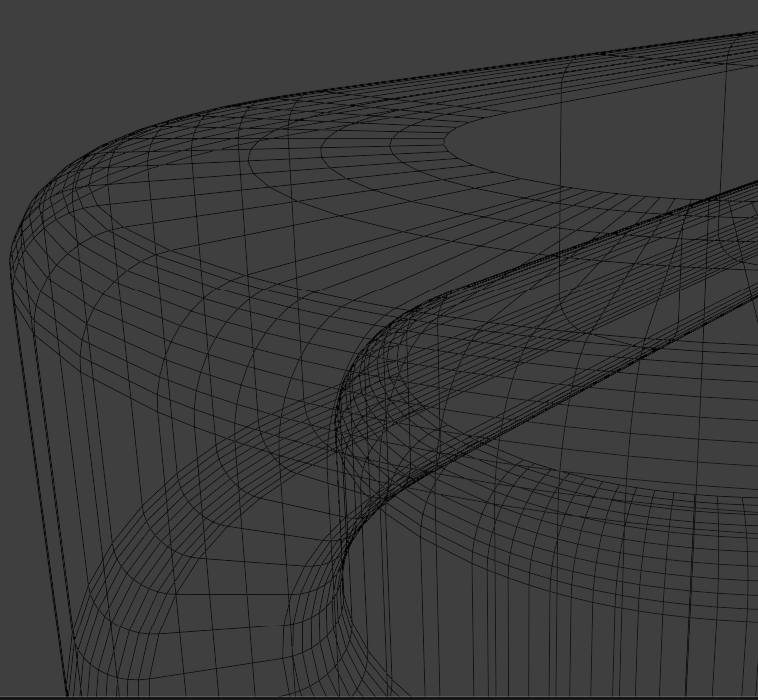The height and width of the screenshot is (700, 758).
Task: Click the dark border strip along the viewport bottom
Action: pos(400,697)
